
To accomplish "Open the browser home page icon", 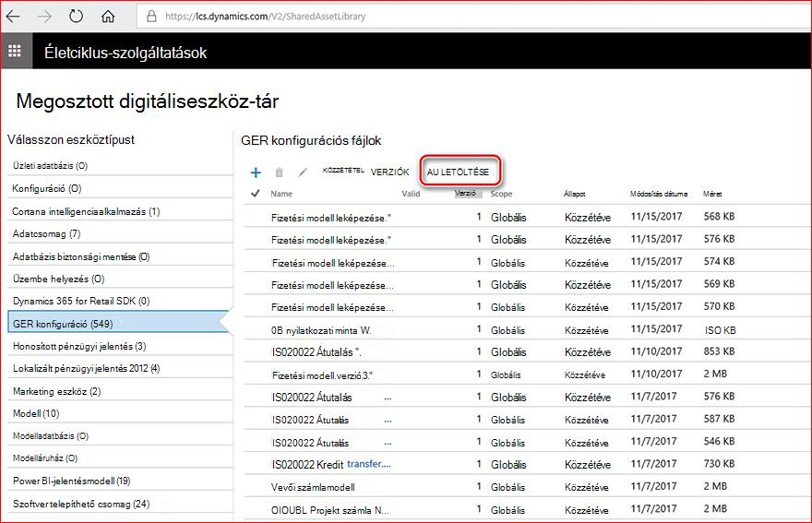I will tap(108, 16).
